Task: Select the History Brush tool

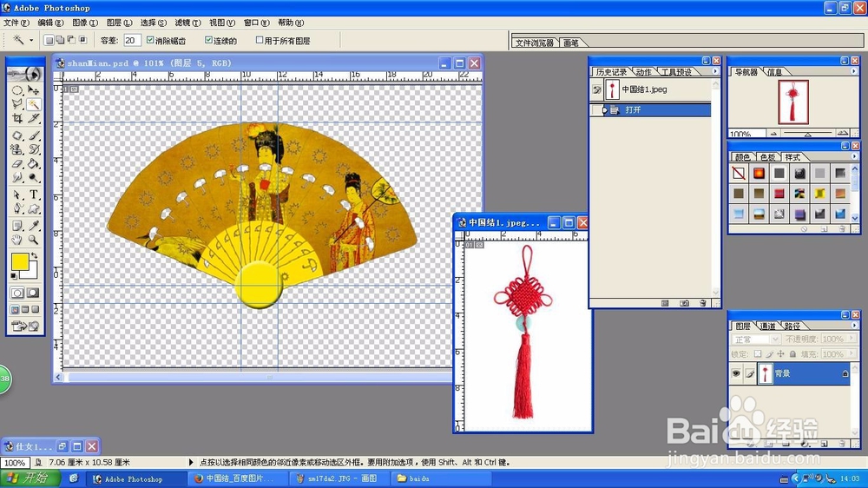Action: click(34, 149)
